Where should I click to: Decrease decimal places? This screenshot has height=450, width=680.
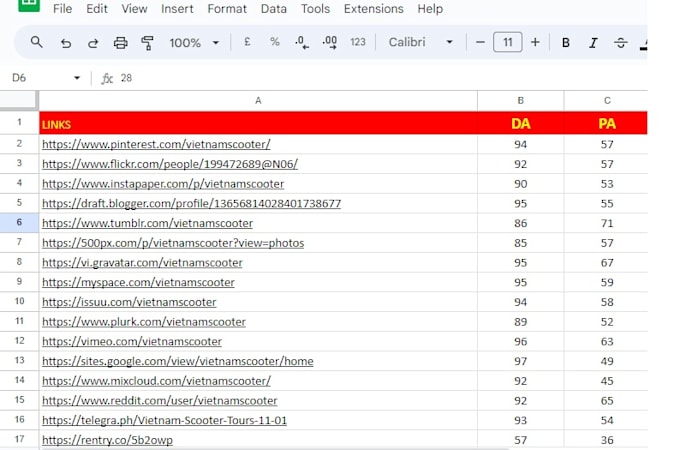pos(302,42)
